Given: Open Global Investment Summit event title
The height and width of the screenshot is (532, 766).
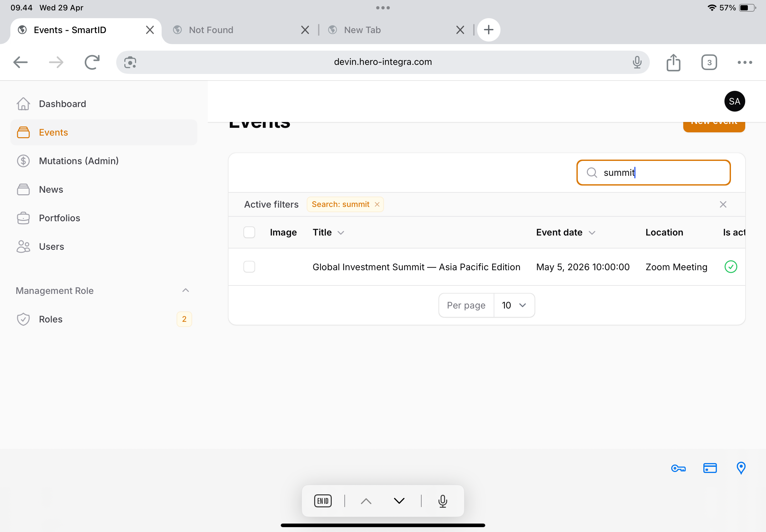Looking at the screenshot, I should 416,267.
